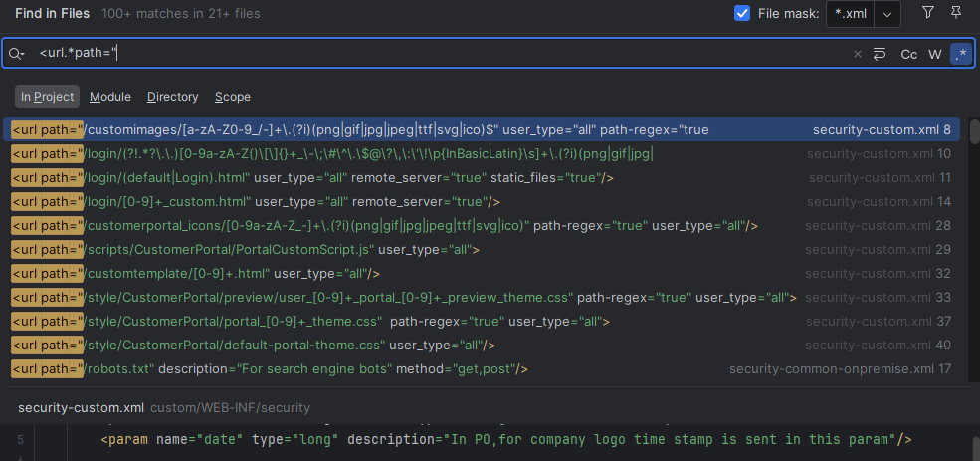Click the param name="date" preview line
This screenshot has height=461, width=980.
coord(506,440)
